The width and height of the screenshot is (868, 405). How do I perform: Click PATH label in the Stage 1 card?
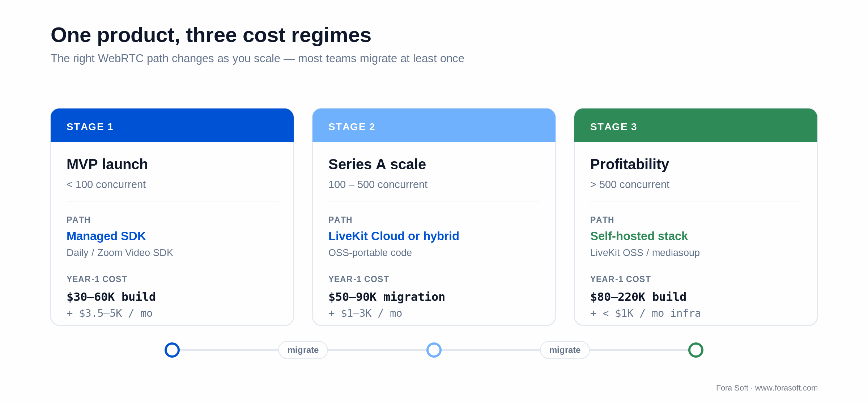(78, 220)
